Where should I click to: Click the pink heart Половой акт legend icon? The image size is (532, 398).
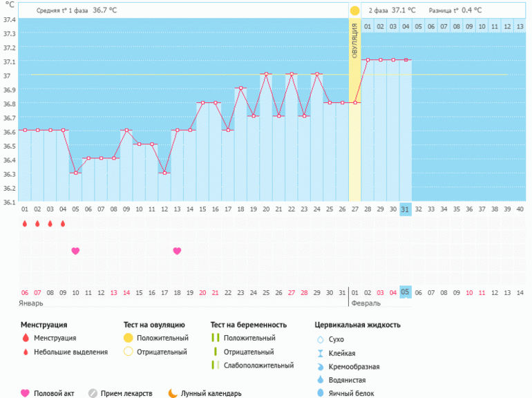pyautogui.click(x=26, y=393)
